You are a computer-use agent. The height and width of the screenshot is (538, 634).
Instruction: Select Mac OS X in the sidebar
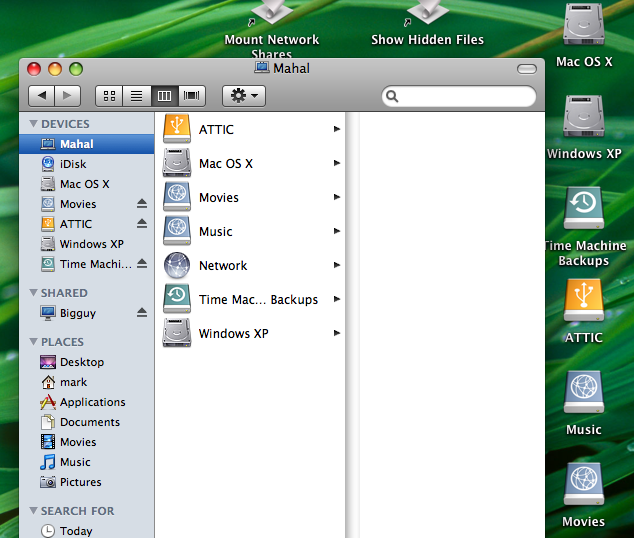(87, 184)
